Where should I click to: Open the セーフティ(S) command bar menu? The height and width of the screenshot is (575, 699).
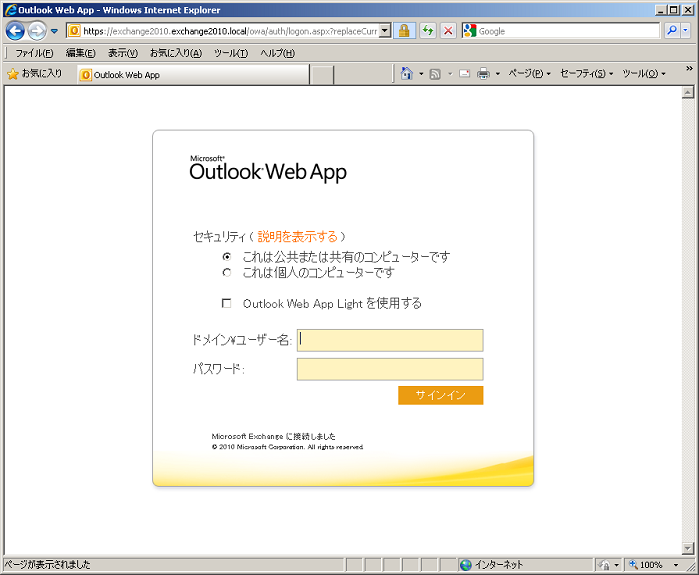tap(586, 74)
